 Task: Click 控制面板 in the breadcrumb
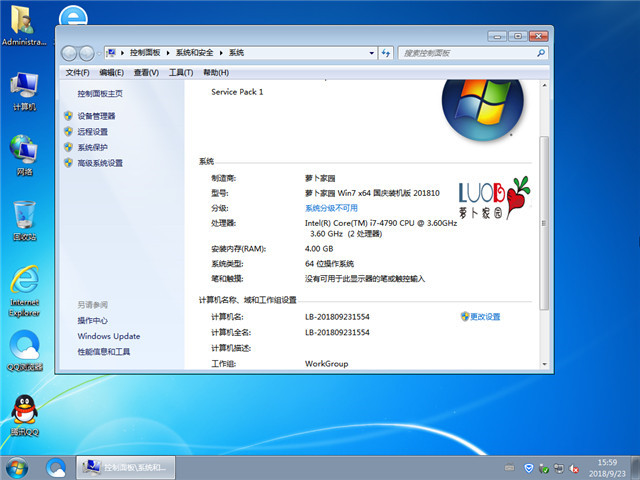click(x=145, y=53)
